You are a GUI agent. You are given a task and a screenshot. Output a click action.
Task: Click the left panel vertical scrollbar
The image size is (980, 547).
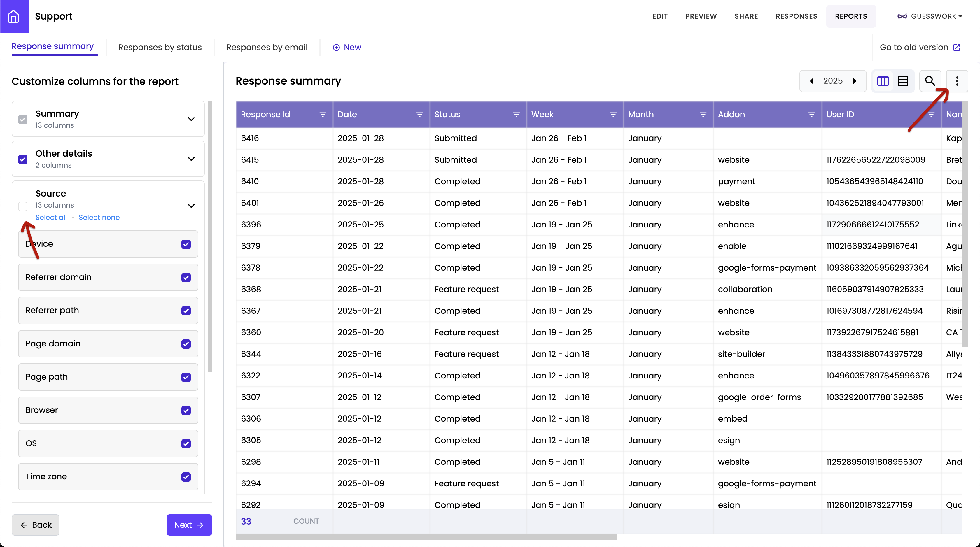(210, 236)
